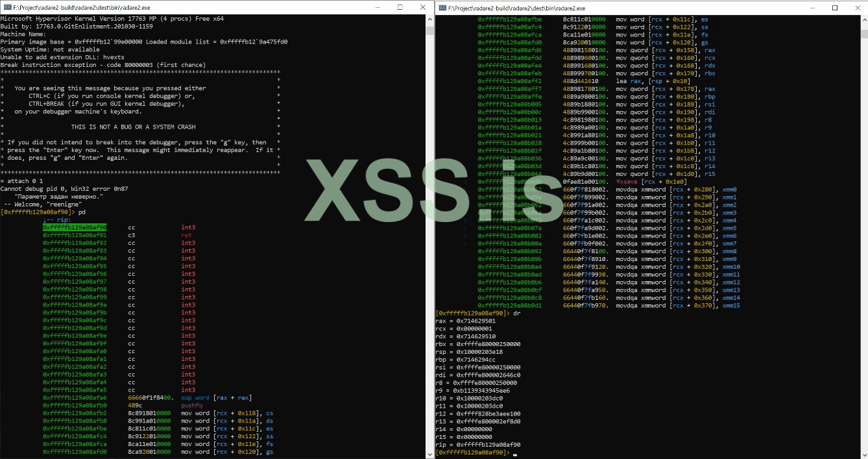Click "mov qword [rcx + 0x198], r8" line
This screenshot has height=459, width=868.
[x=664, y=119]
